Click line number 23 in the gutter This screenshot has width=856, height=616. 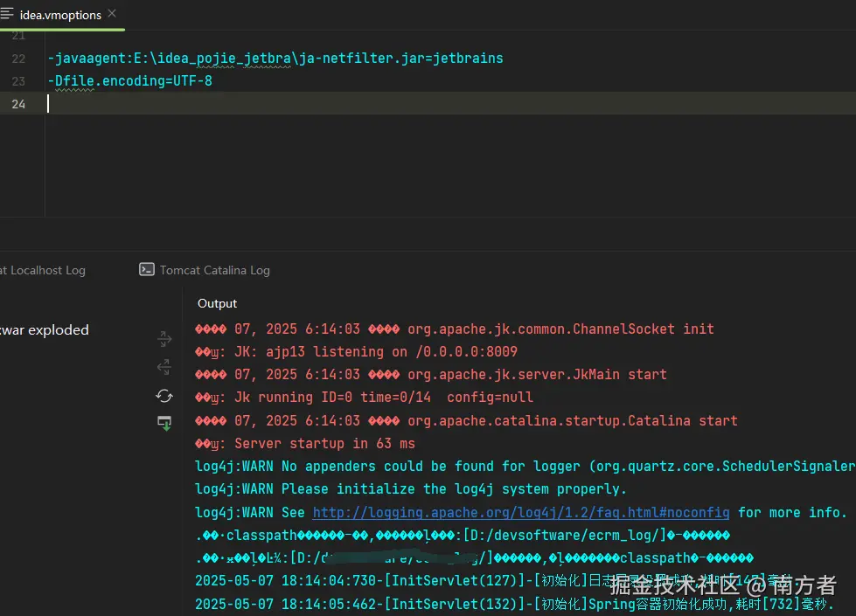point(18,81)
